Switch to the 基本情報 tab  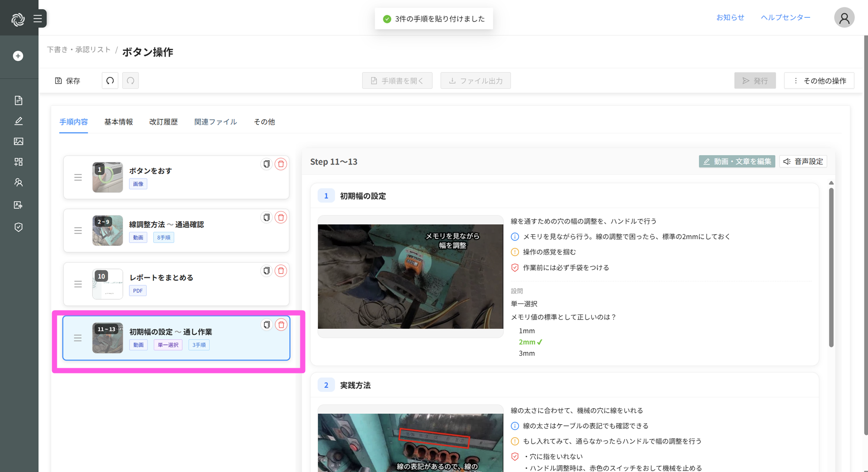click(x=118, y=122)
